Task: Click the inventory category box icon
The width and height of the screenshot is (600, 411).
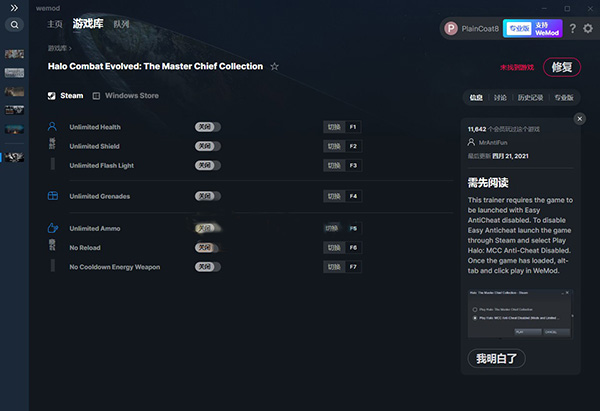Action: 52,196
